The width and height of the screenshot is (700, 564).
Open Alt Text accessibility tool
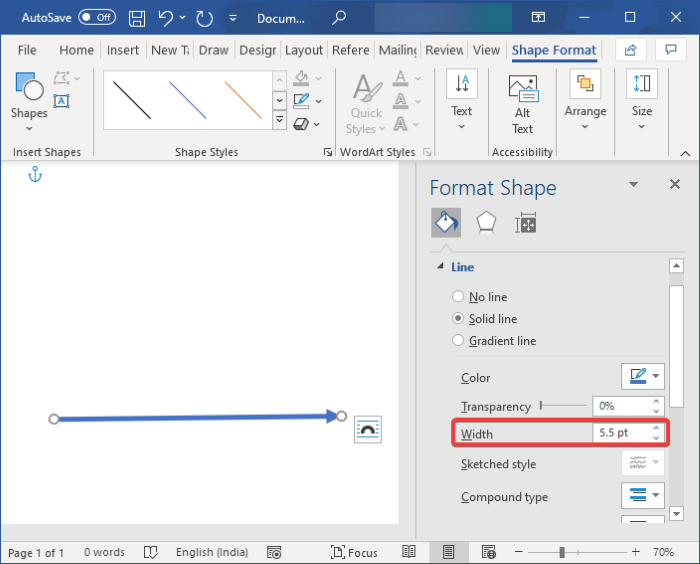pos(522,105)
